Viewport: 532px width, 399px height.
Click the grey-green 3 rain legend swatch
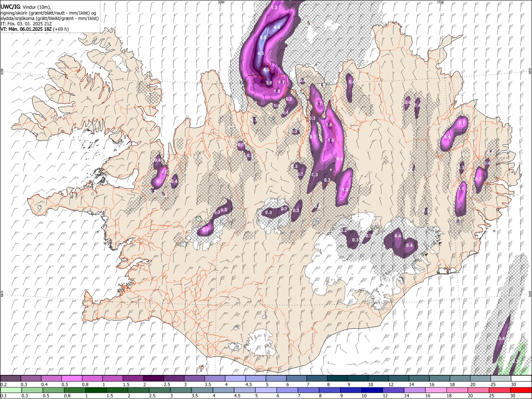(x=181, y=390)
